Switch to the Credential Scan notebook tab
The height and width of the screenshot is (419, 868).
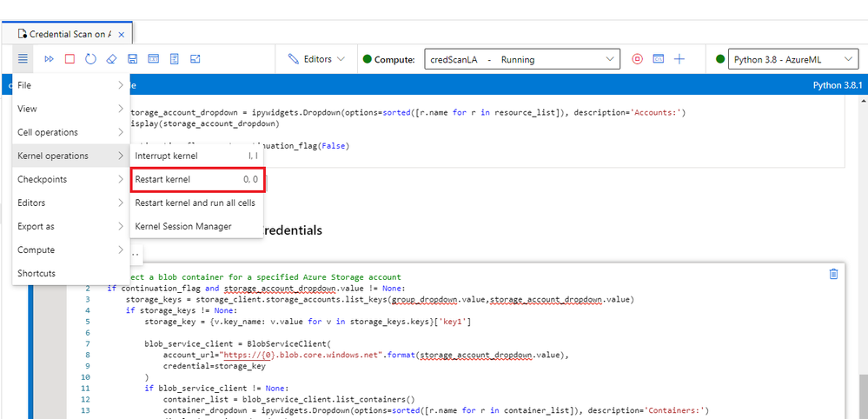click(x=68, y=34)
